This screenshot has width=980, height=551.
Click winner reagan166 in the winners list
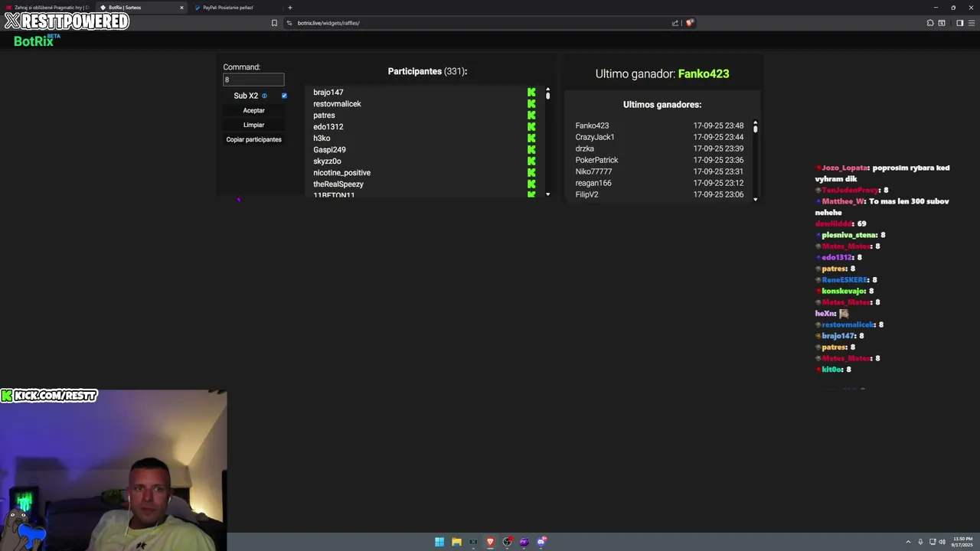click(x=593, y=183)
